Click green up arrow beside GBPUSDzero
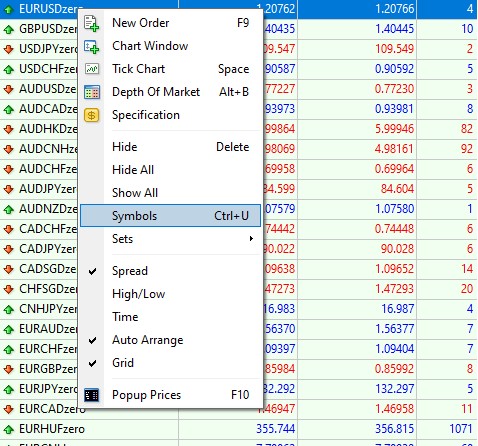Viewport: 478px width, 446px height. (x=9, y=29)
